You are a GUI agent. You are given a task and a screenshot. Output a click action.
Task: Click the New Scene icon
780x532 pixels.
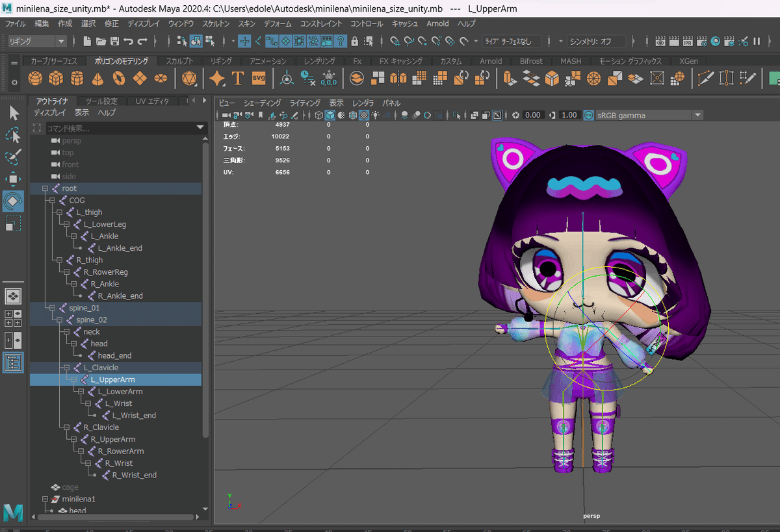pos(88,41)
